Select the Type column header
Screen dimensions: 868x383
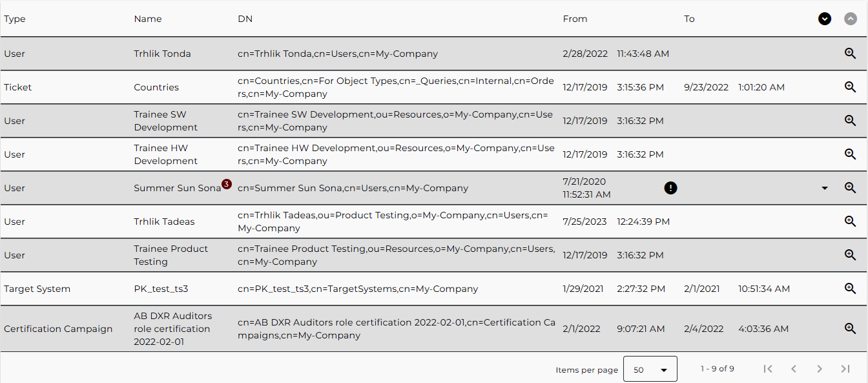14,19
